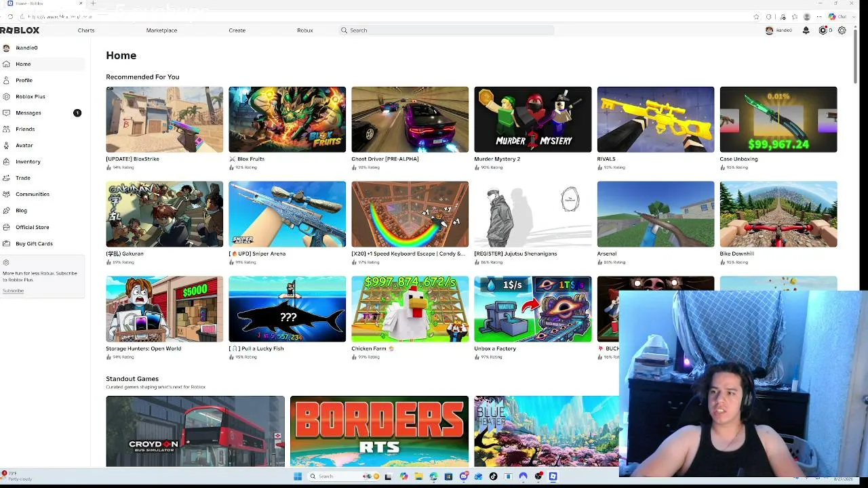Open the Robux tab

coord(304,30)
